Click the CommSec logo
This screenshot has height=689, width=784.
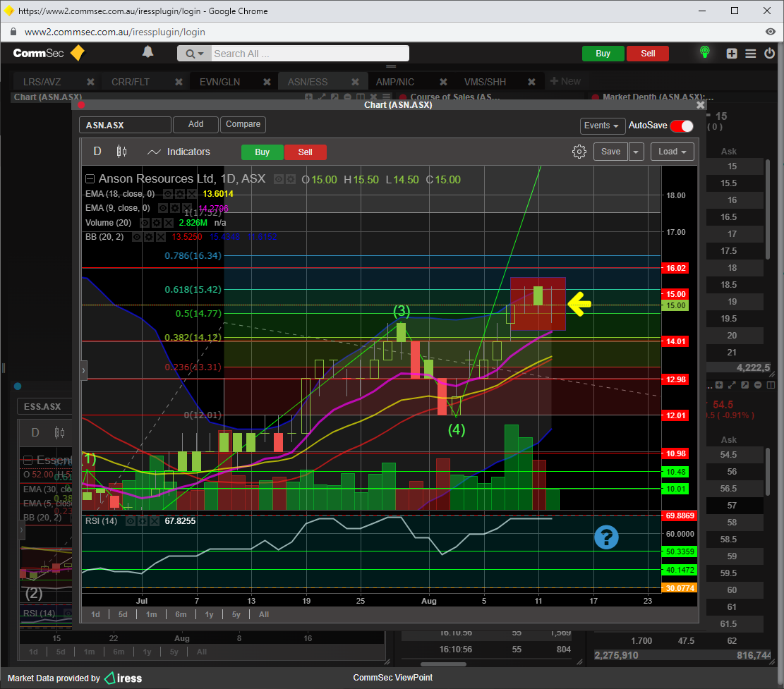click(x=49, y=53)
